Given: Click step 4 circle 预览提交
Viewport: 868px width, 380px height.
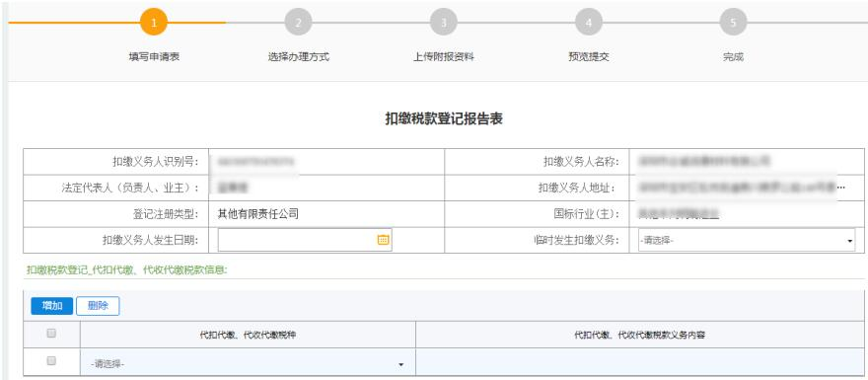Looking at the screenshot, I should [589, 23].
